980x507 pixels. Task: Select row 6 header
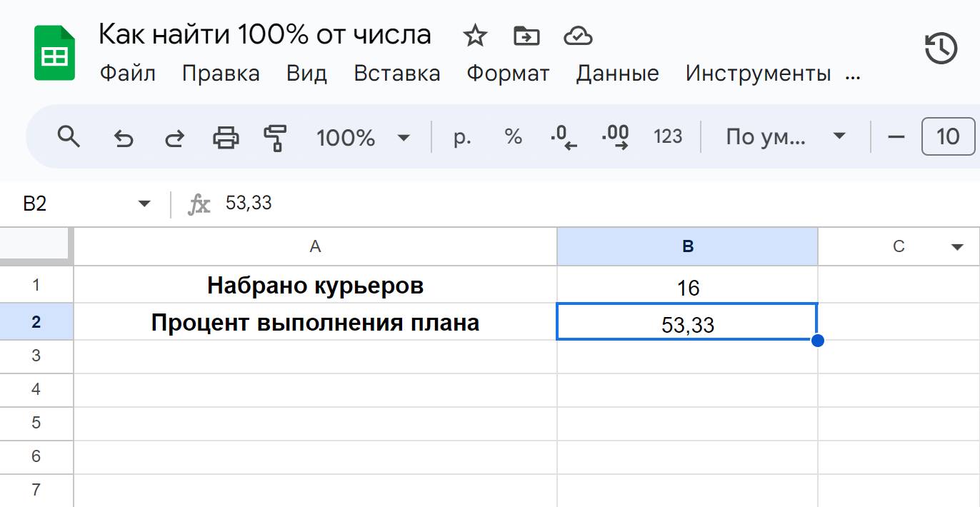point(36,457)
